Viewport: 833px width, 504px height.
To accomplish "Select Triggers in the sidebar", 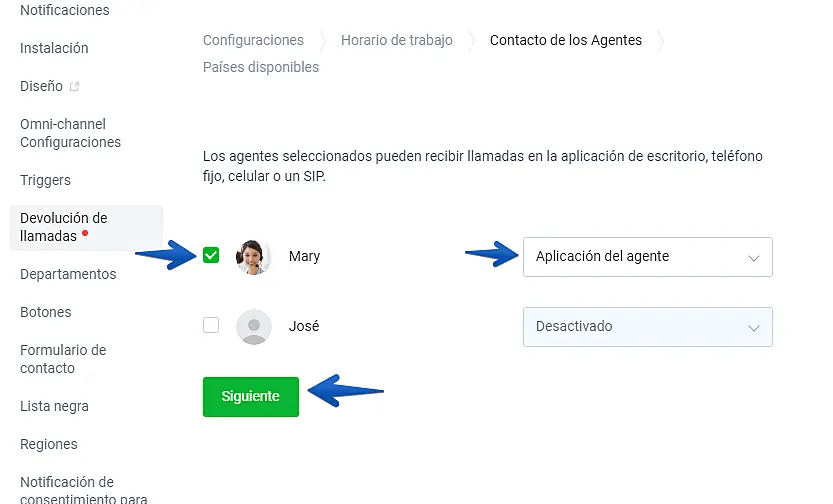I will coord(45,180).
